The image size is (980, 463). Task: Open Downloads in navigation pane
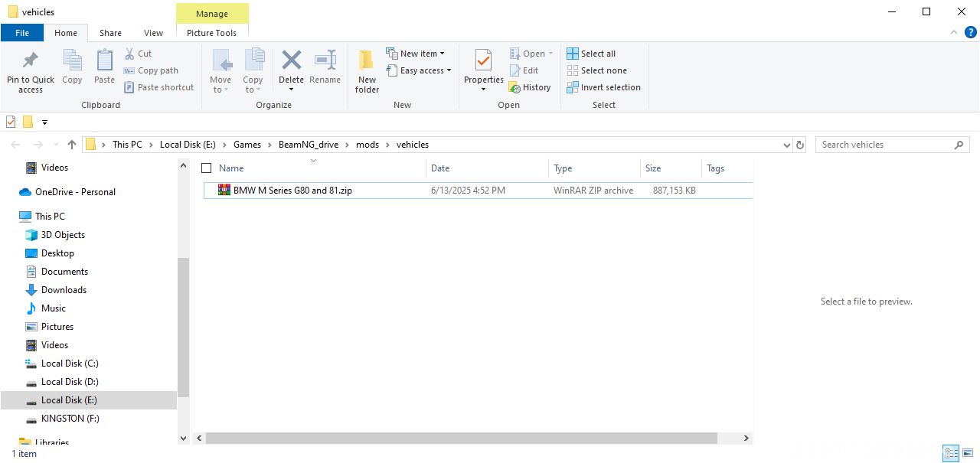click(64, 290)
